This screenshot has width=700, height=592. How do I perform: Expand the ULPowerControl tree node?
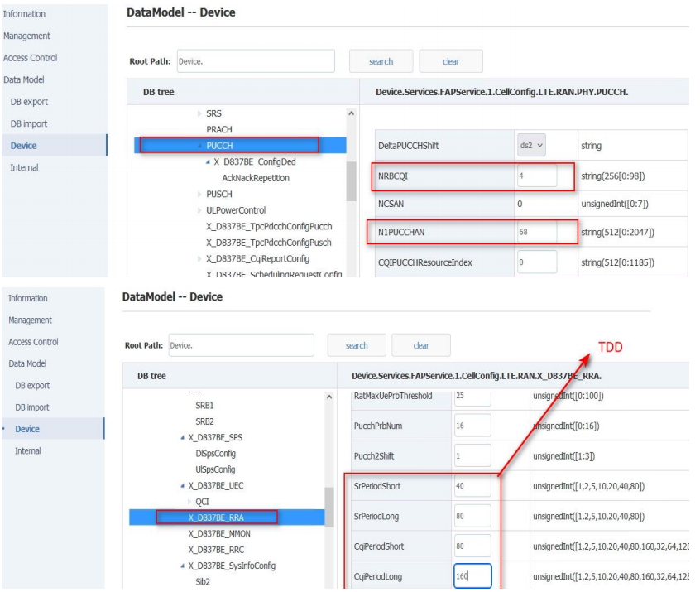(x=199, y=210)
